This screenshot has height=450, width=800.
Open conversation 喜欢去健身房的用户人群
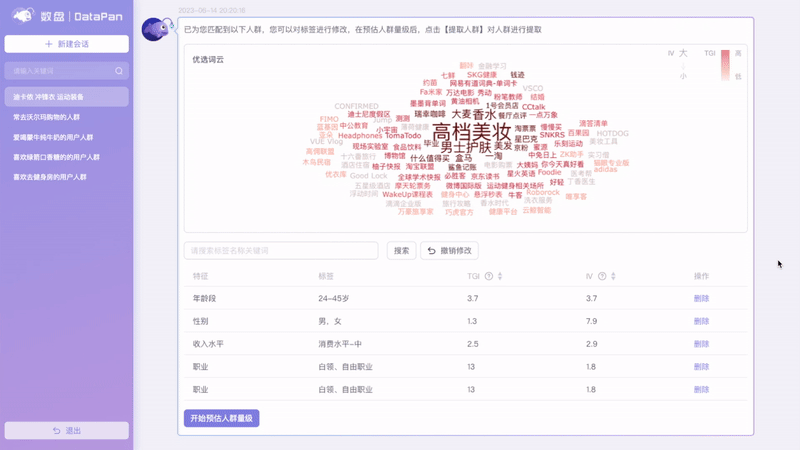tap(50, 177)
